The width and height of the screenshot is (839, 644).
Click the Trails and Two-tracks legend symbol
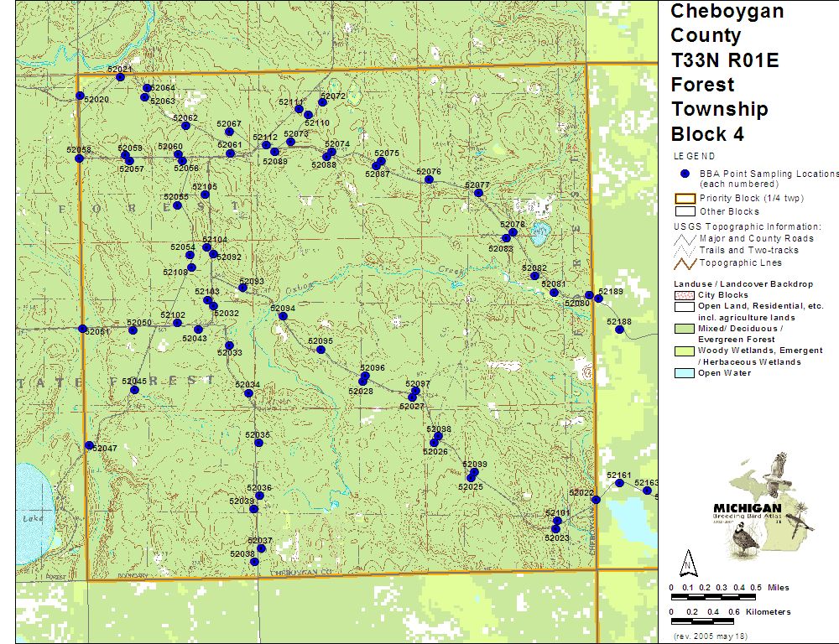(685, 250)
